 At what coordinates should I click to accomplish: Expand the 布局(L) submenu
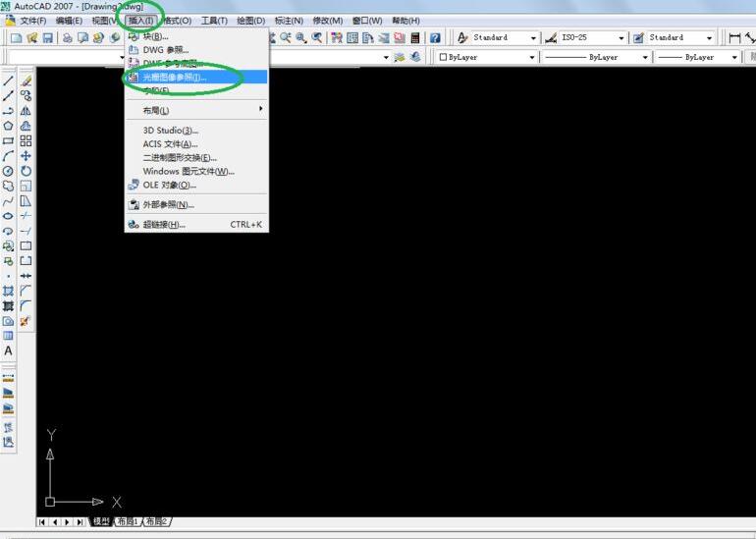click(x=196, y=110)
